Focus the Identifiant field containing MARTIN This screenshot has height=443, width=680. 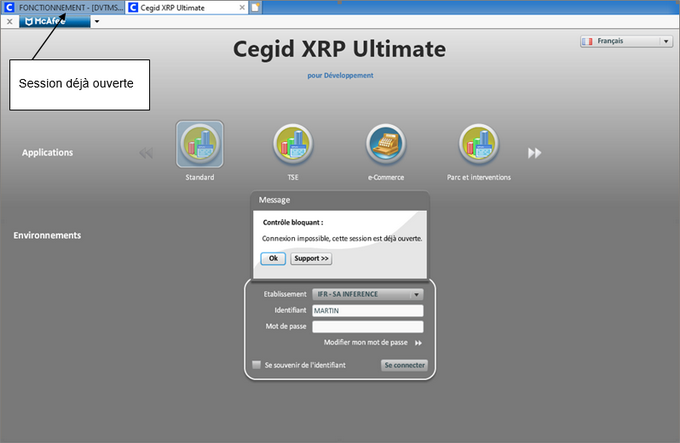point(367,311)
